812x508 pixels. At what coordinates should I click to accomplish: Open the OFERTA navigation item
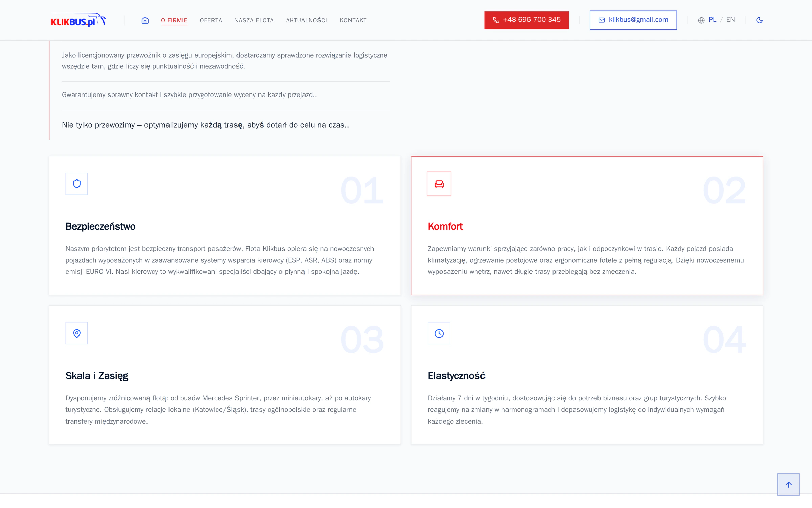[x=211, y=20]
